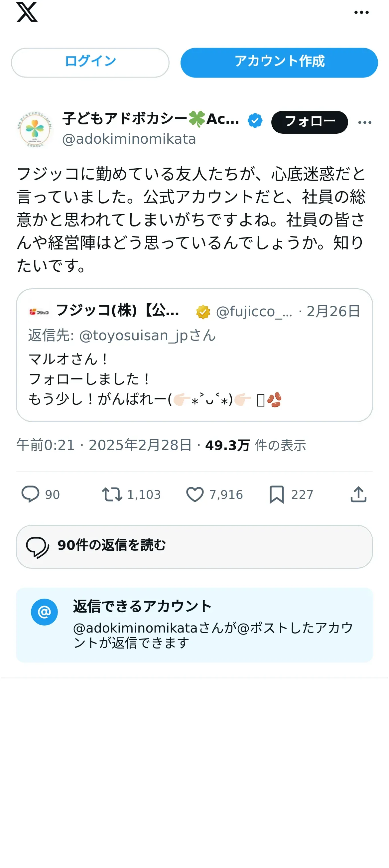
Task: Toggle the フォロー button for this account
Action: point(309,122)
